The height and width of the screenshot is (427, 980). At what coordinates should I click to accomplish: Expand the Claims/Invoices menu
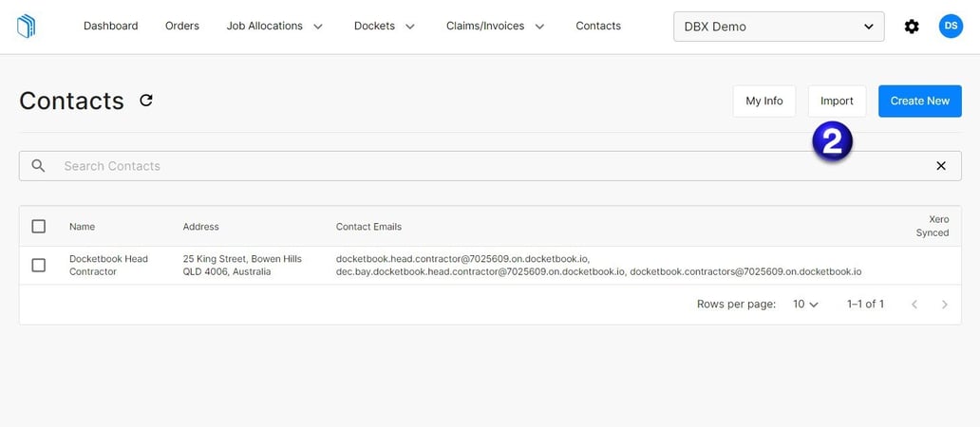495,27
